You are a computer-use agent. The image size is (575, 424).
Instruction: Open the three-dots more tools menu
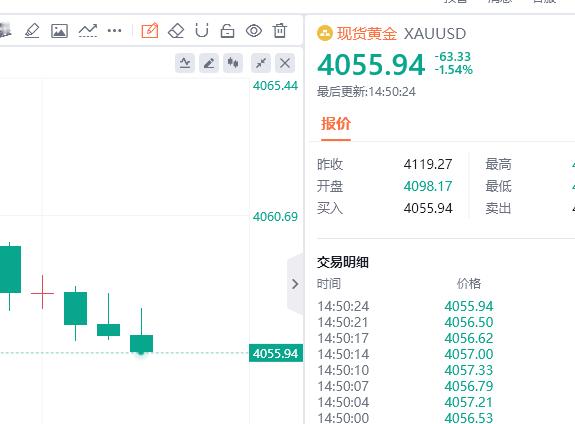(114, 31)
